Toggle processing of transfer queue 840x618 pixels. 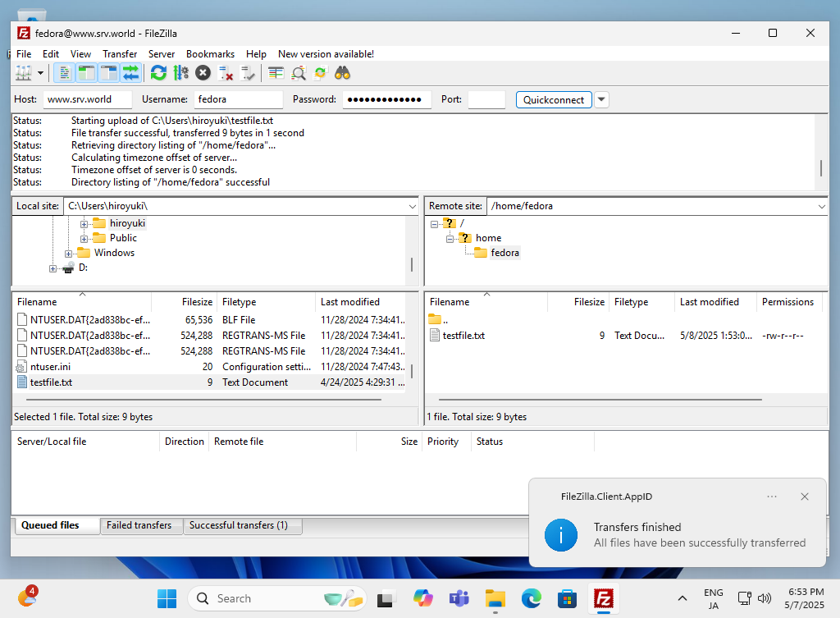click(181, 73)
